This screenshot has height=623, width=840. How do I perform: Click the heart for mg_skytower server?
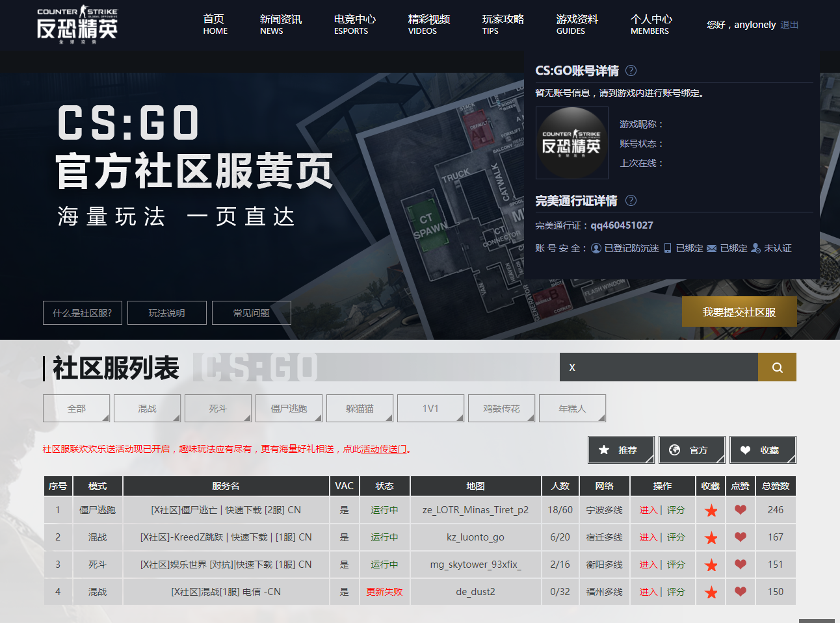[740, 565]
